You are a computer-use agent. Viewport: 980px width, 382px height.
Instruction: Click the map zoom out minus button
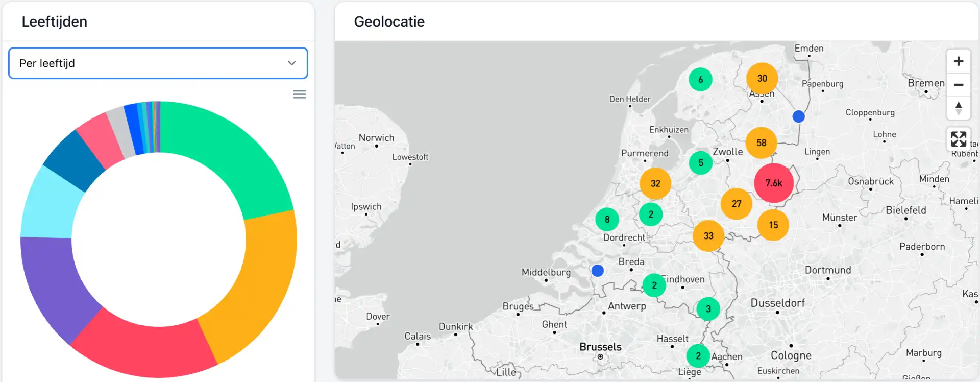958,85
